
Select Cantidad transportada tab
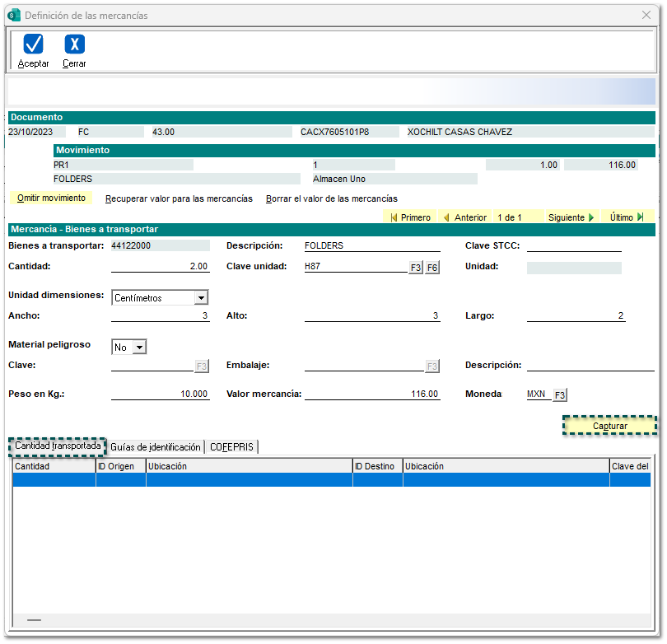(x=58, y=446)
